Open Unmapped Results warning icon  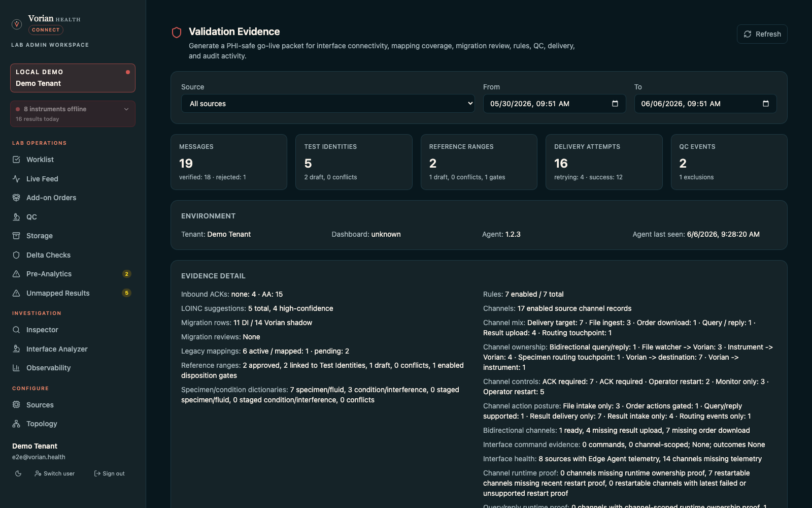[x=16, y=293]
